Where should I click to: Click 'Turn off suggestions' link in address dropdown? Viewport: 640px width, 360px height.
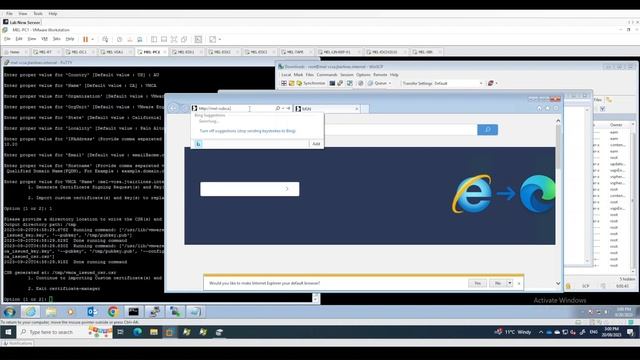pyautogui.click(x=247, y=131)
